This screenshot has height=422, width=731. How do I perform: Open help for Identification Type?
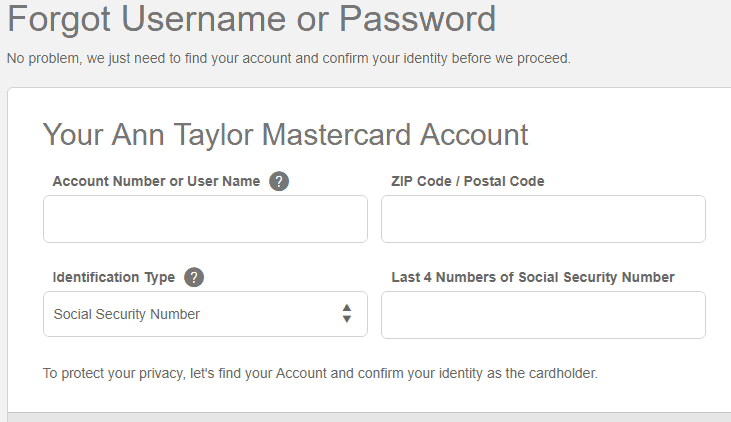(x=194, y=277)
